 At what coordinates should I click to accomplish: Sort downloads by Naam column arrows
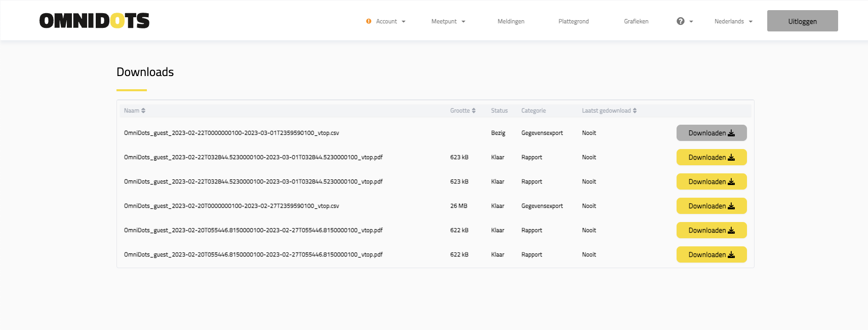tap(143, 111)
